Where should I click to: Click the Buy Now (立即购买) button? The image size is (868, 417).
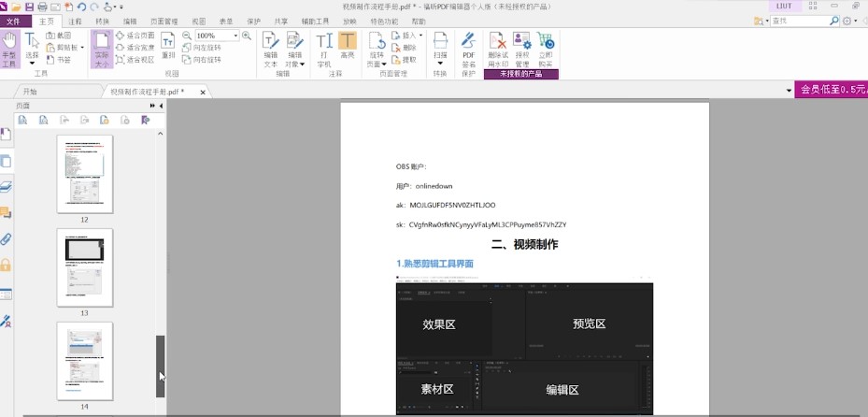546,48
